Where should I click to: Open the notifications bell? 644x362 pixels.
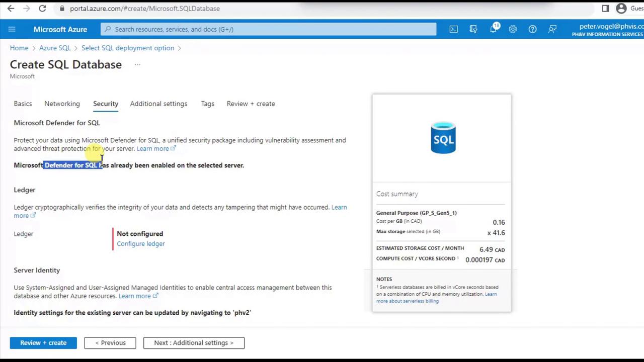pyautogui.click(x=494, y=29)
